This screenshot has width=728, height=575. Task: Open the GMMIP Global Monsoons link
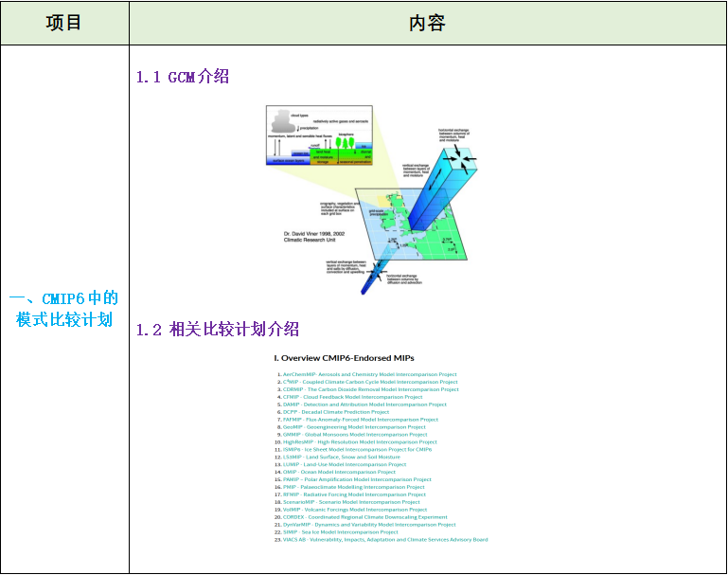pos(355,434)
